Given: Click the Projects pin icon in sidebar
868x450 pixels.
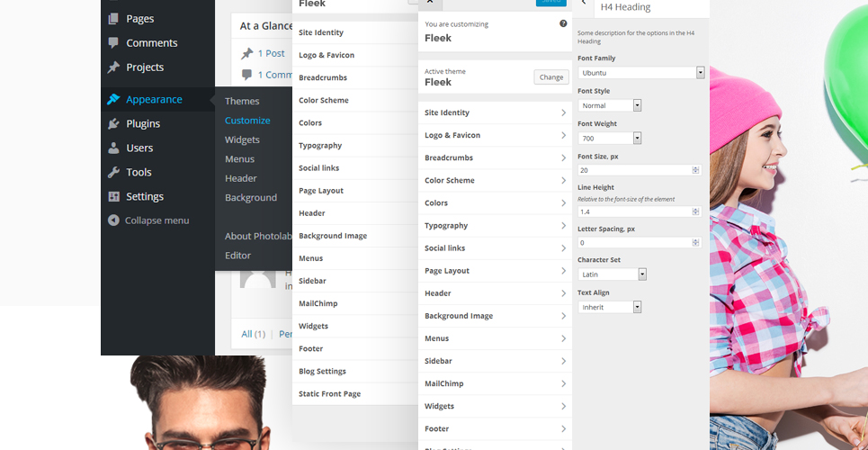Looking at the screenshot, I should [113, 67].
